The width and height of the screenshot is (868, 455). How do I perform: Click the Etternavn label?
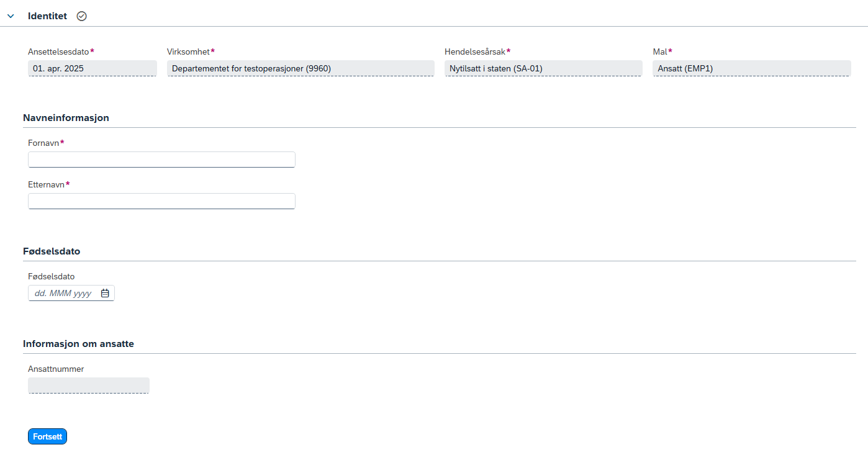47,184
